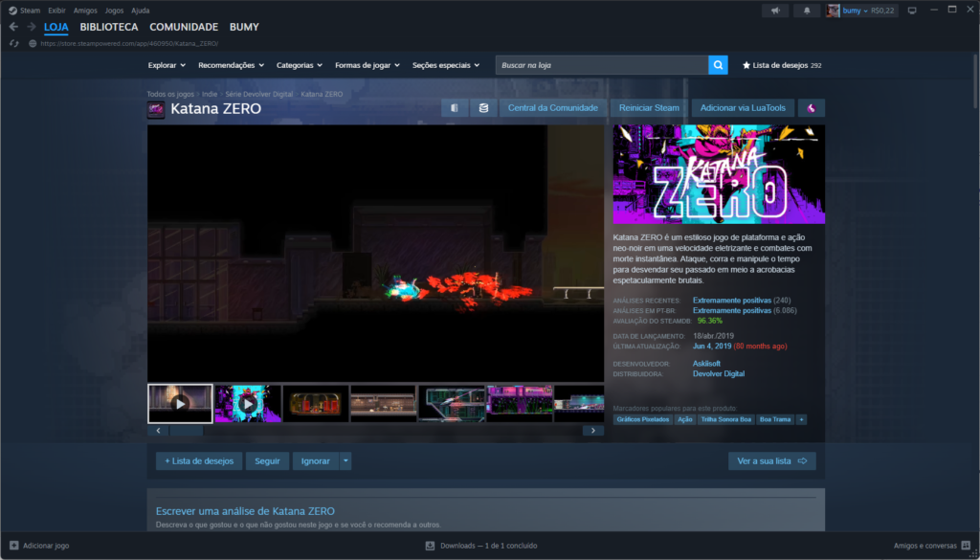Click the Seguir button
980x560 pixels.
[x=267, y=461]
